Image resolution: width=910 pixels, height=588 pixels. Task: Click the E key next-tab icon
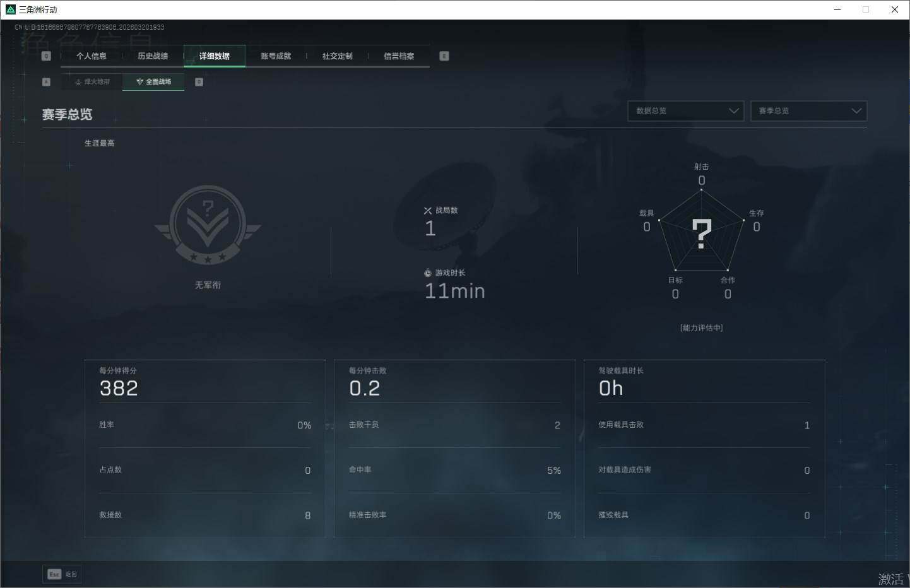tap(444, 56)
